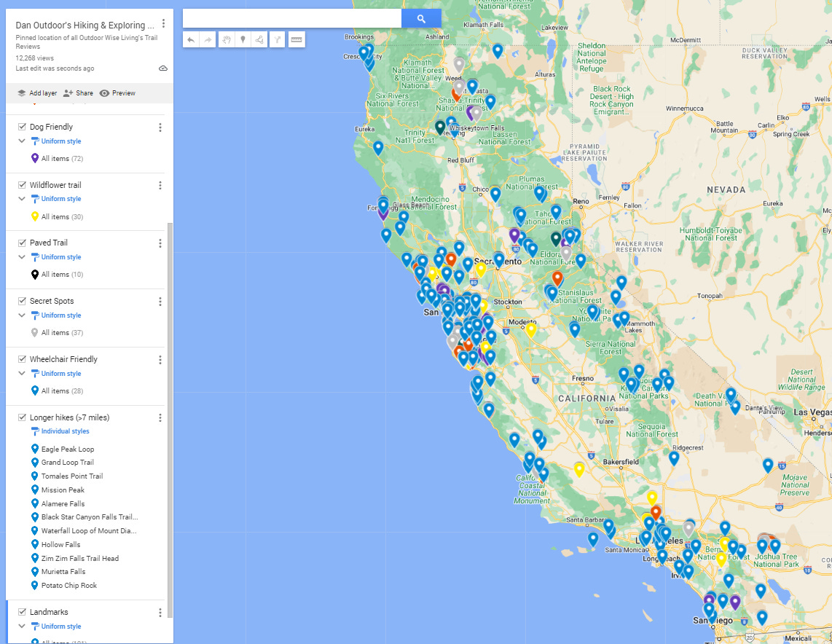Uncheck the Paved Trail layer
This screenshot has height=644, width=832.
click(23, 243)
